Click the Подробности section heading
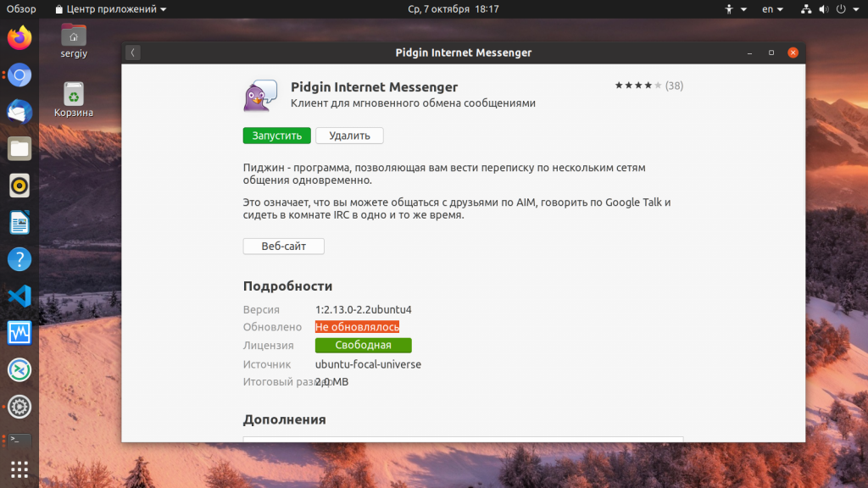The height and width of the screenshot is (488, 868). point(288,286)
